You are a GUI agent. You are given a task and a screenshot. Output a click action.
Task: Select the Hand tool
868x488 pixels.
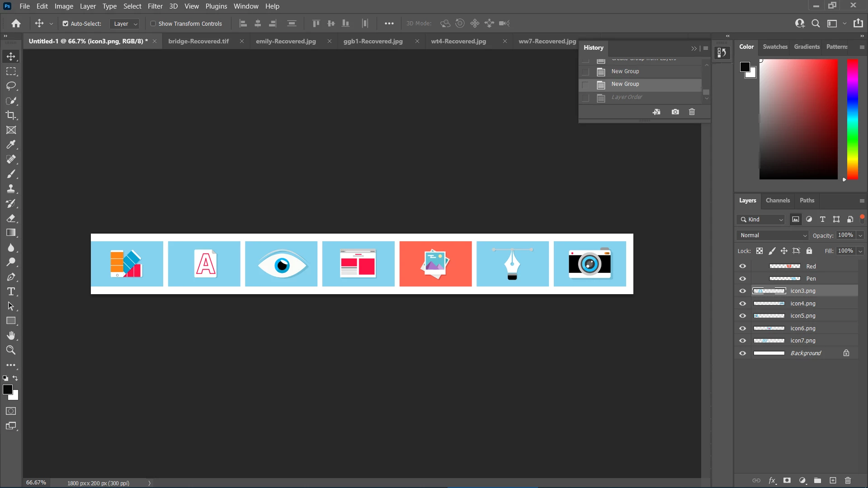pos(11,335)
